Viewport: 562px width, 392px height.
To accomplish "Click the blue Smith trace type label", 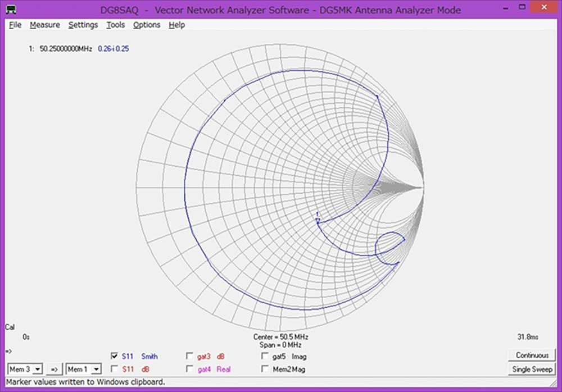I will click(x=149, y=356).
